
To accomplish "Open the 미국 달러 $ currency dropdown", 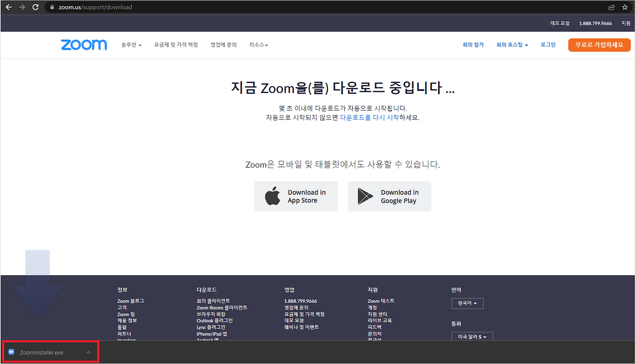I will click(x=472, y=337).
